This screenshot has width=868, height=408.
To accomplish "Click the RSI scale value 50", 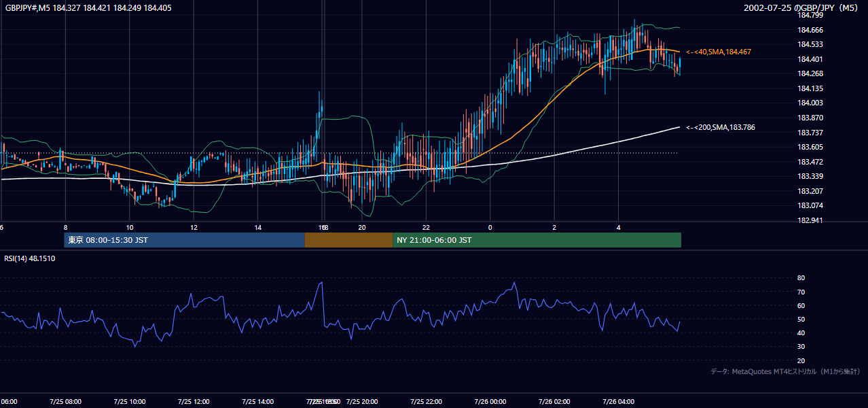I will pos(801,319).
